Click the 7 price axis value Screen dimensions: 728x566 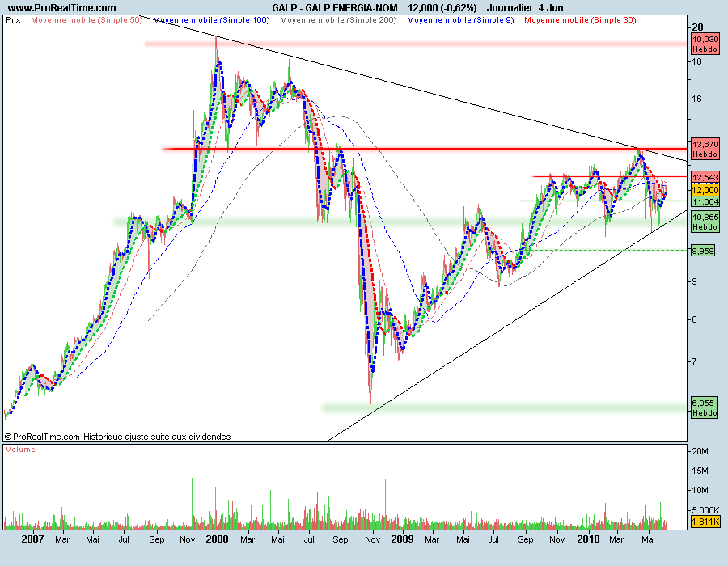tap(694, 361)
